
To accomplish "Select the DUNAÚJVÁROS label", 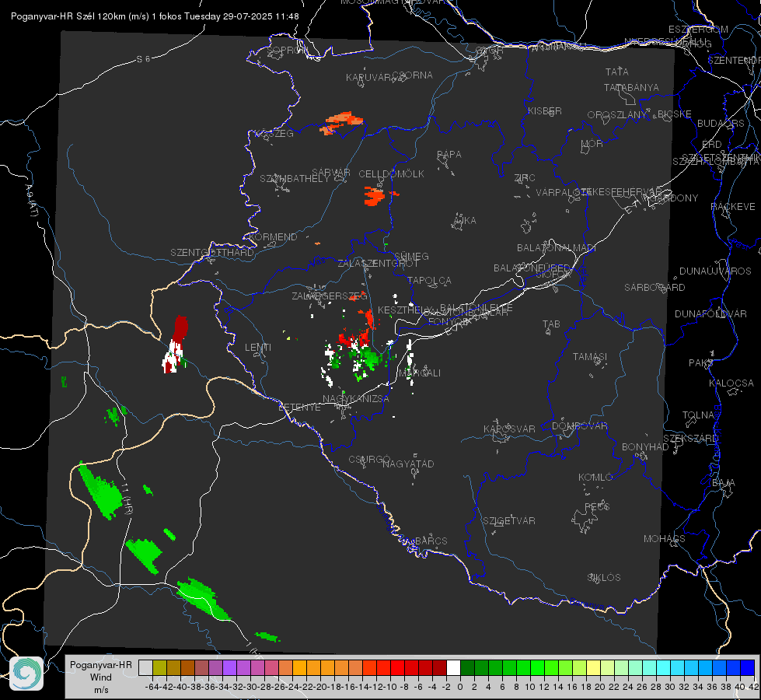I will pos(715,271).
